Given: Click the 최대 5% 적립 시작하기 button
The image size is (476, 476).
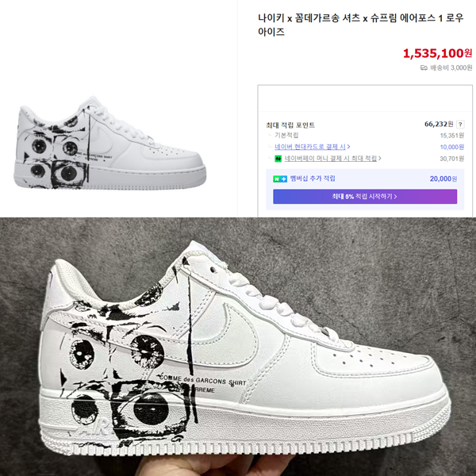Looking at the screenshot, I should (365, 197).
